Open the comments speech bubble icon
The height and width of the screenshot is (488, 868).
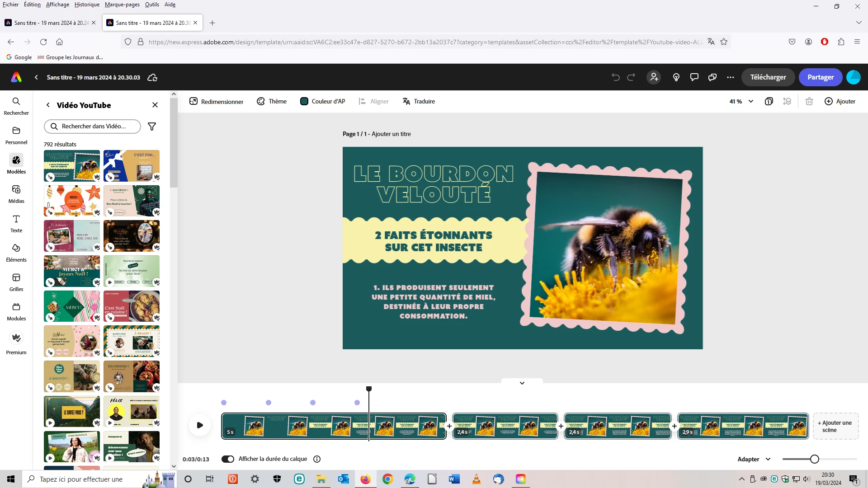tap(694, 77)
